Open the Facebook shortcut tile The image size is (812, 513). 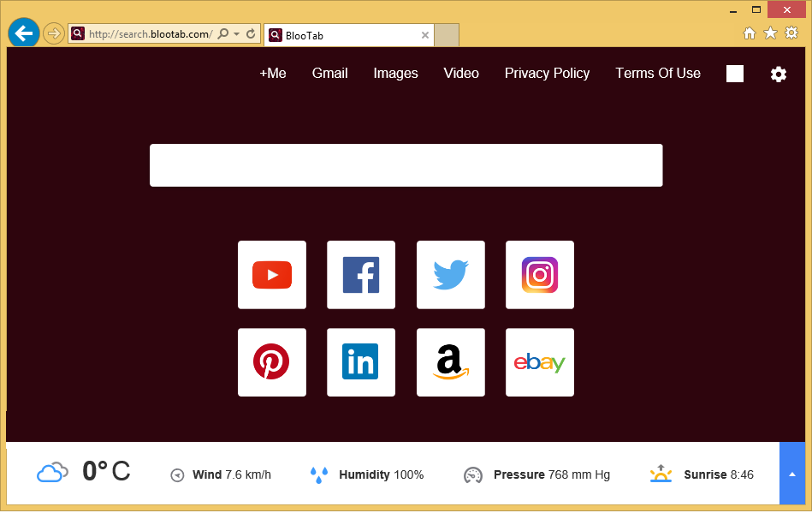click(x=360, y=275)
